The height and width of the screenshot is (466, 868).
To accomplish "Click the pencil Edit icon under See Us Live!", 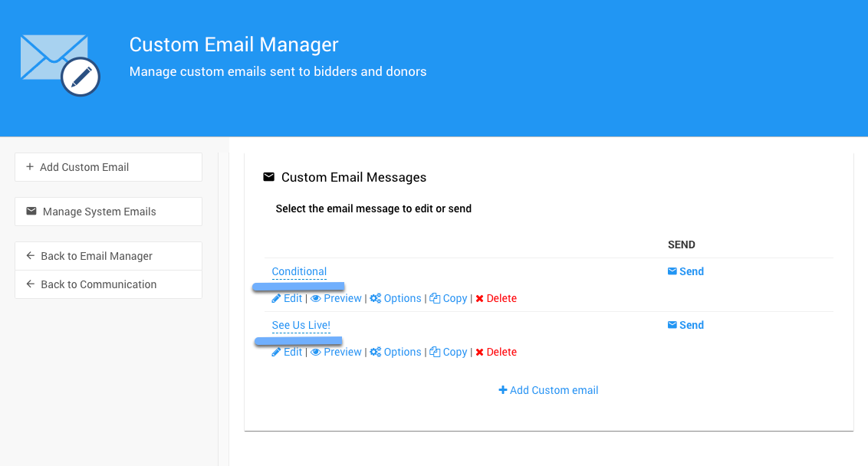I will (276, 352).
